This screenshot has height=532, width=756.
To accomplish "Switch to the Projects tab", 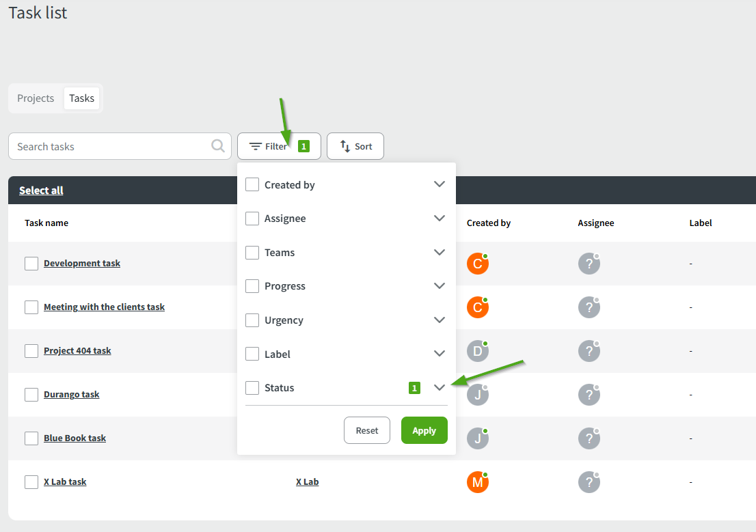I will coord(36,98).
